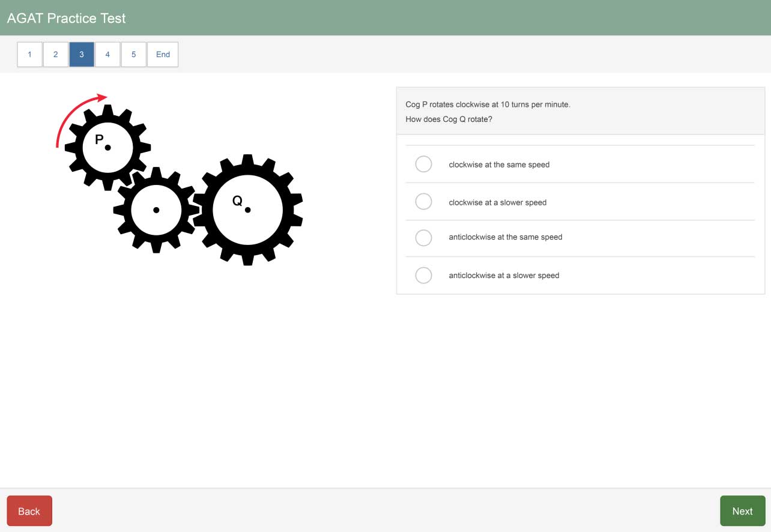The image size is (771, 532).
Task: Click the green Next button
Action: tap(742, 510)
